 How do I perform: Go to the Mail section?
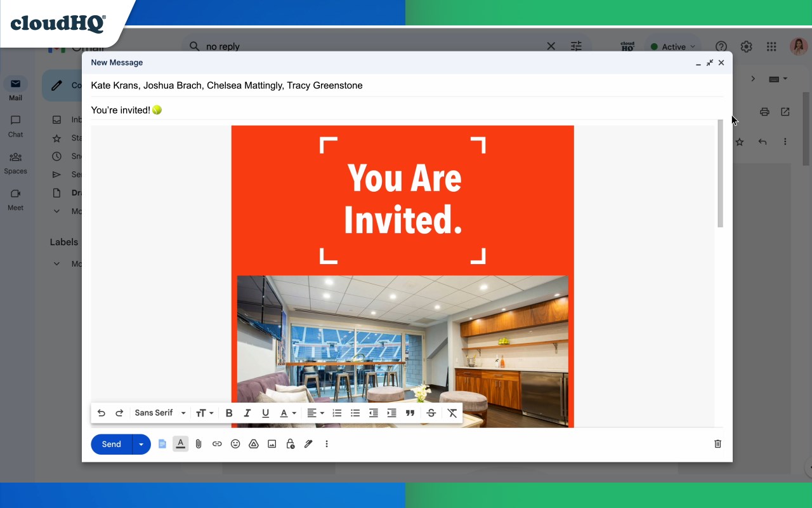pyautogui.click(x=15, y=90)
